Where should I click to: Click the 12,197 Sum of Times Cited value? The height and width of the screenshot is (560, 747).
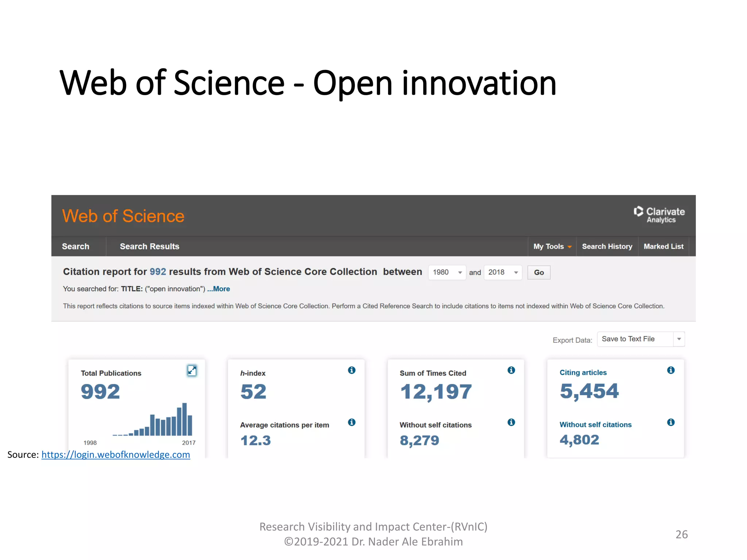point(436,392)
